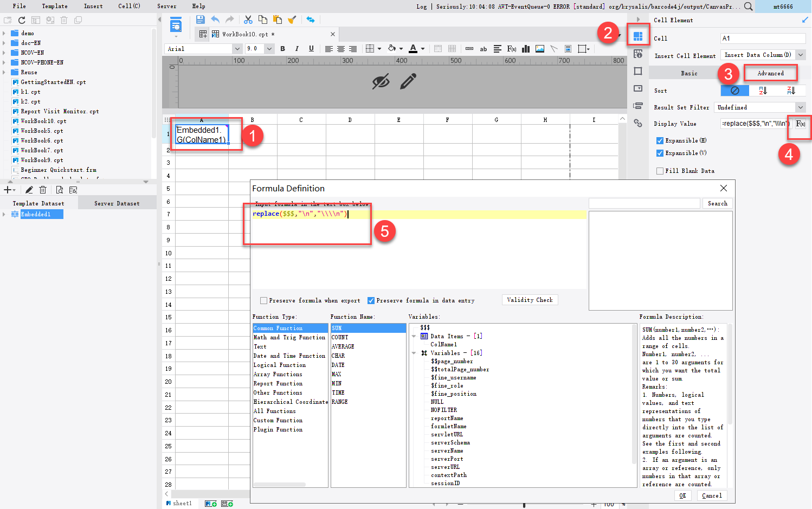The width and height of the screenshot is (812, 509).
Task: Click the Copy icon in the toolbar
Action: coord(263,20)
